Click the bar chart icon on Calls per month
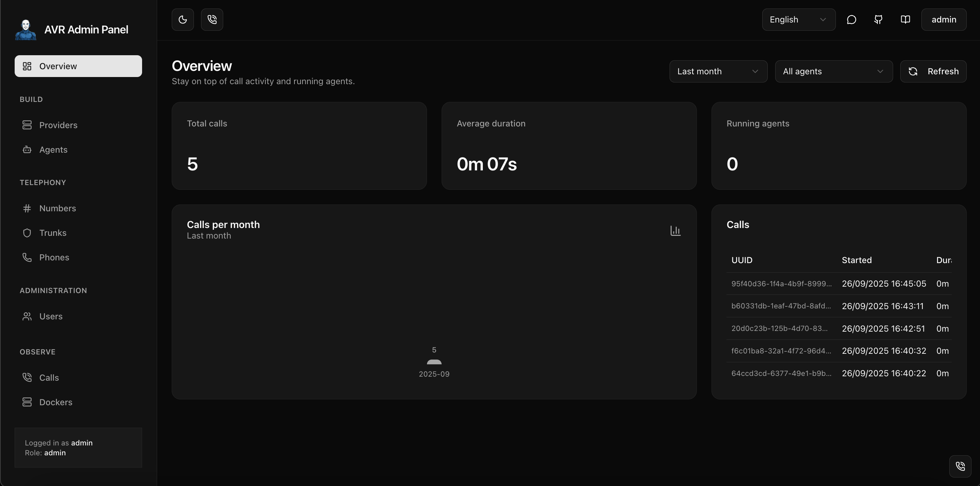Image resolution: width=980 pixels, height=486 pixels. point(675,230)
